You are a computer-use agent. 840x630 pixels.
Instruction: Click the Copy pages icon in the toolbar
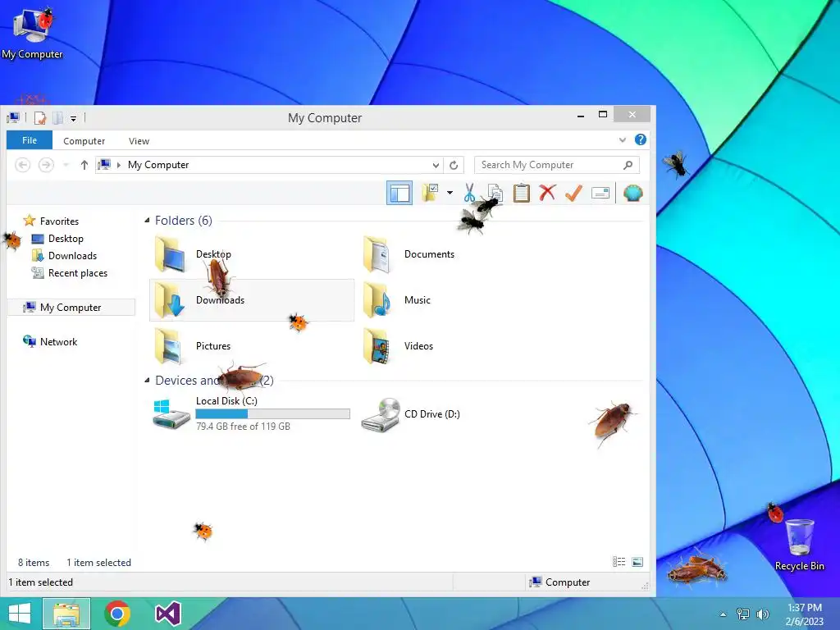click(x=495, y=193)
